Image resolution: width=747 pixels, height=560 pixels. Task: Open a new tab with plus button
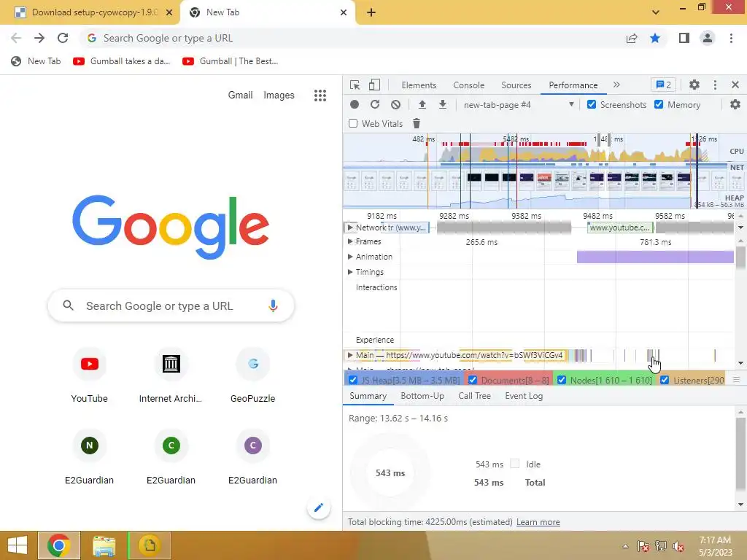(371, 12)
